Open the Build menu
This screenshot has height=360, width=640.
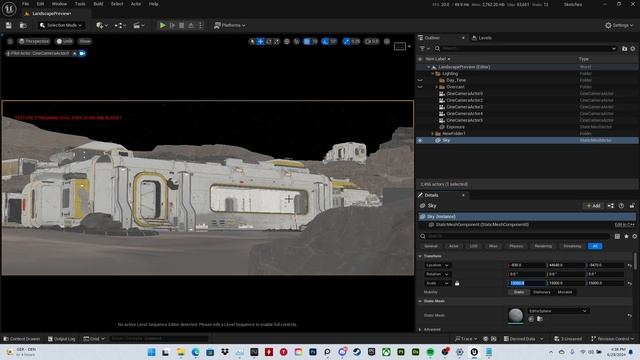point(98,4)
